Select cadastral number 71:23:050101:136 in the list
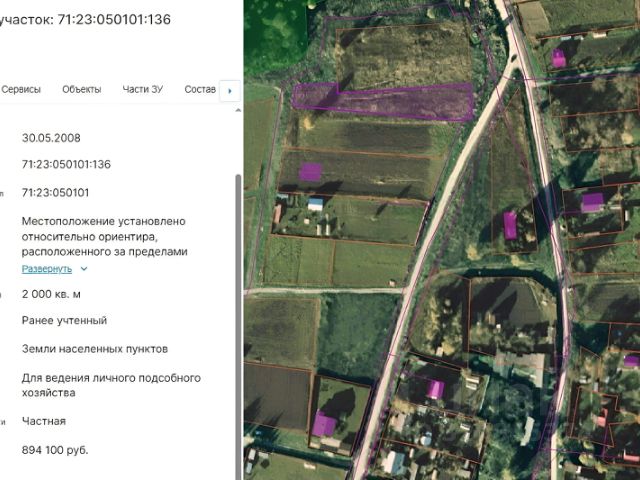 click(x=66, y=164)
